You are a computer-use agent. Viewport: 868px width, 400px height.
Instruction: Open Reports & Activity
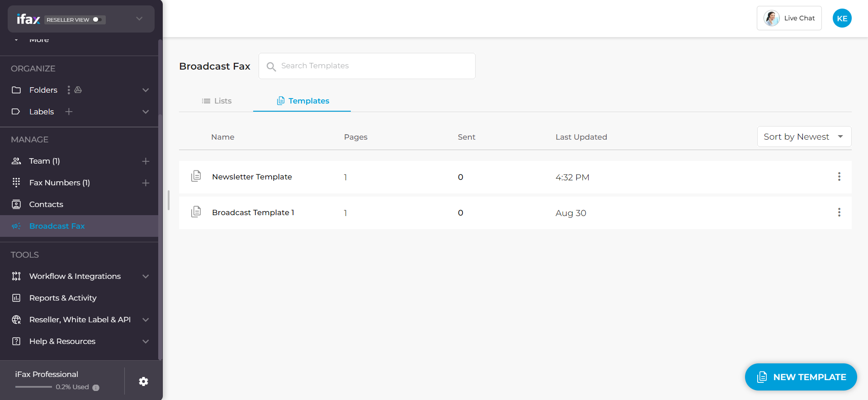[x=63, y=298]
